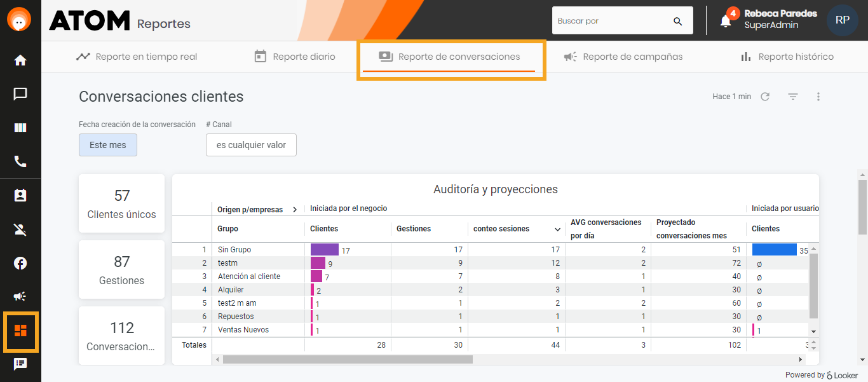Screen dimensions: 868x382
Task: Click the Hace 1 min timestamp
Action: pyautogui.click(x=731, y=97)
